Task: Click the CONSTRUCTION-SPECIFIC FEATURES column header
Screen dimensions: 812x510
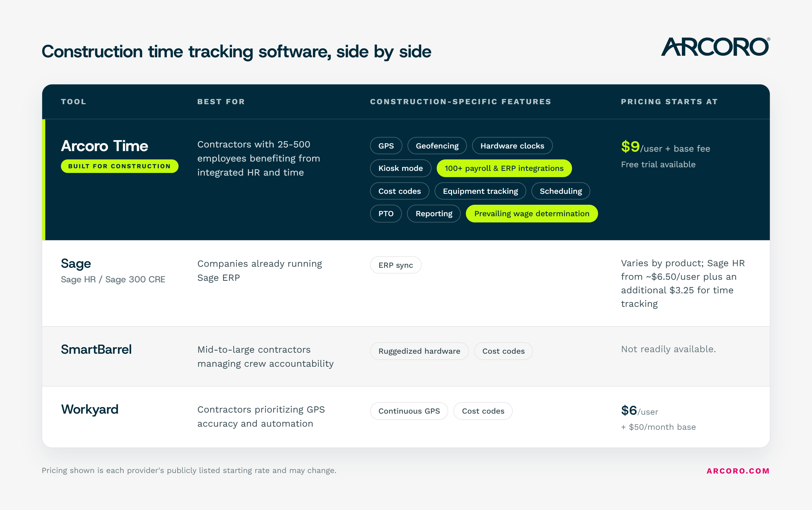Action: point(461,102)
